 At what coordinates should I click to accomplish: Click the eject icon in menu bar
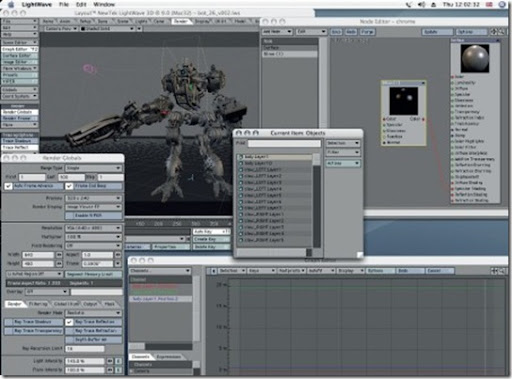(x=434, y=5)
